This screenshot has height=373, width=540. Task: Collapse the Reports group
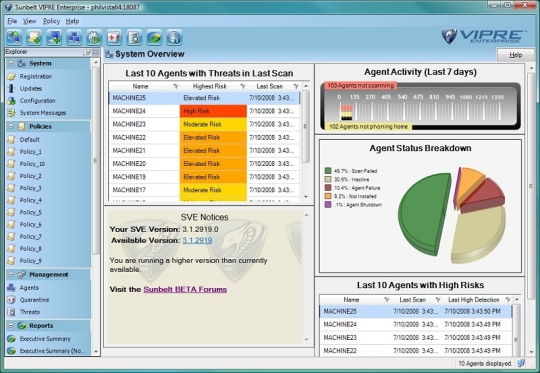click(x=11, y=325)
